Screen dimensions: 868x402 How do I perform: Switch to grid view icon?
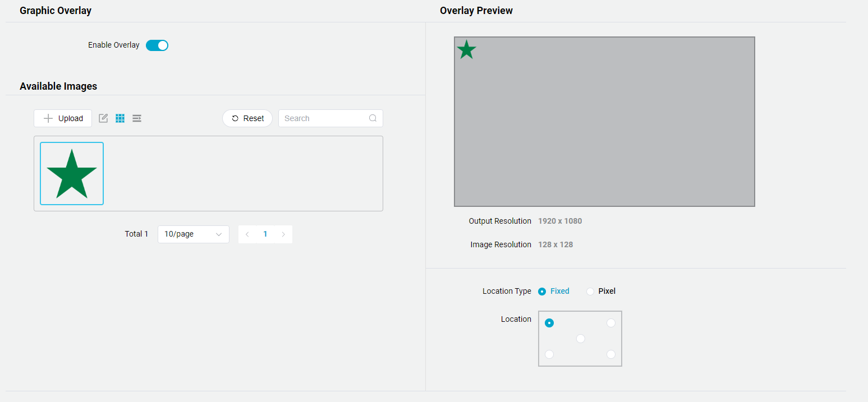pyautogui.click(x=120, y=118)
